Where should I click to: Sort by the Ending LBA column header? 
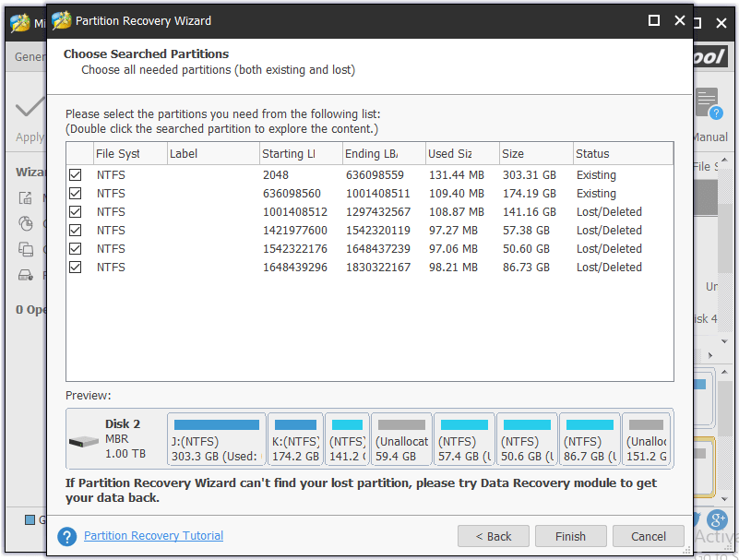[x=384, y=154]
